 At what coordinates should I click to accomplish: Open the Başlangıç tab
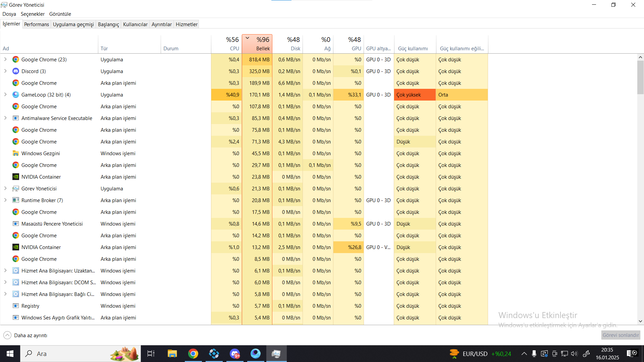pyautogui.click(x=108, y=24)
